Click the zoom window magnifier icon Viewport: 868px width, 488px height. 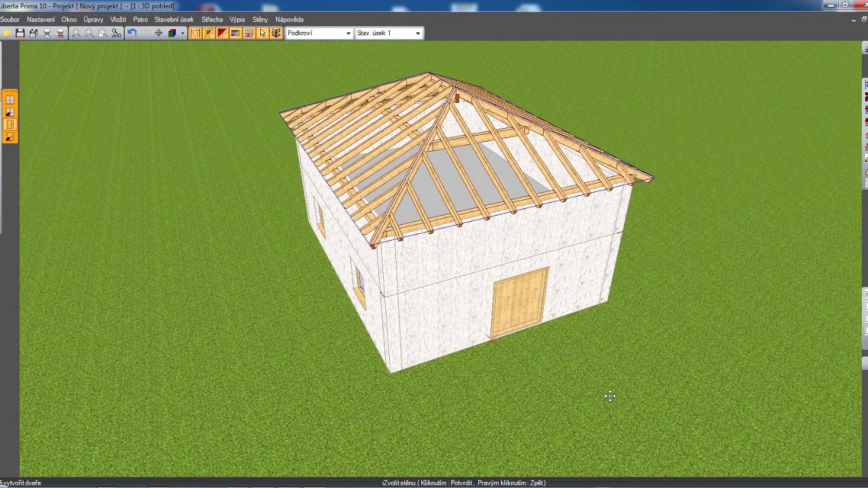click(x=103, y=33)
